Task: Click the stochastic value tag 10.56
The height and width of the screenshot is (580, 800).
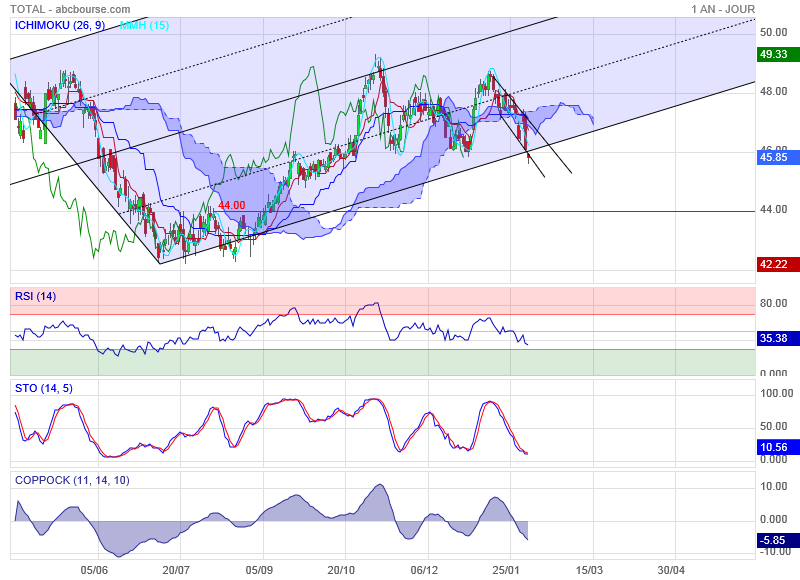Action: pos(776,447)
